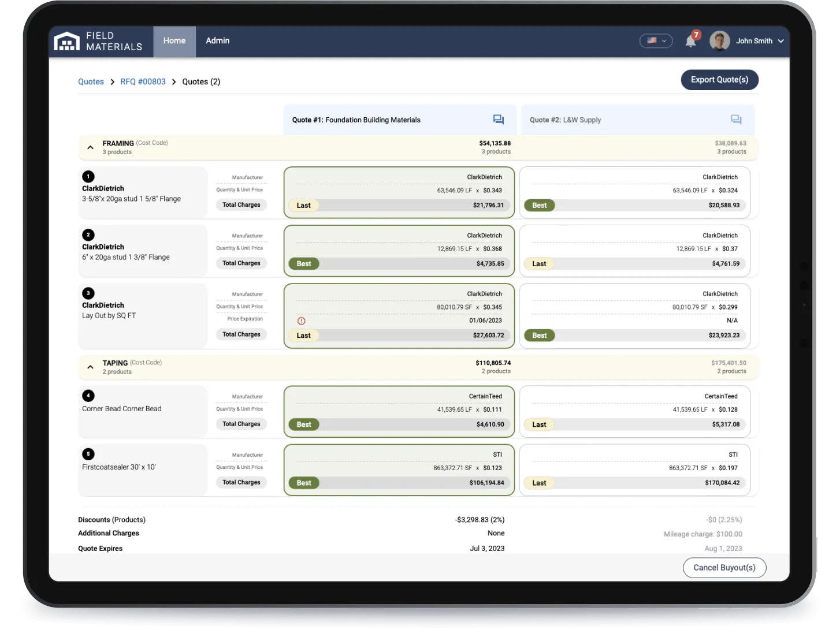Open the RFQ #00803 breadcrumb link
Image resolution: width=840 pixels, height=637 pixels.
(x=143, y=82)
